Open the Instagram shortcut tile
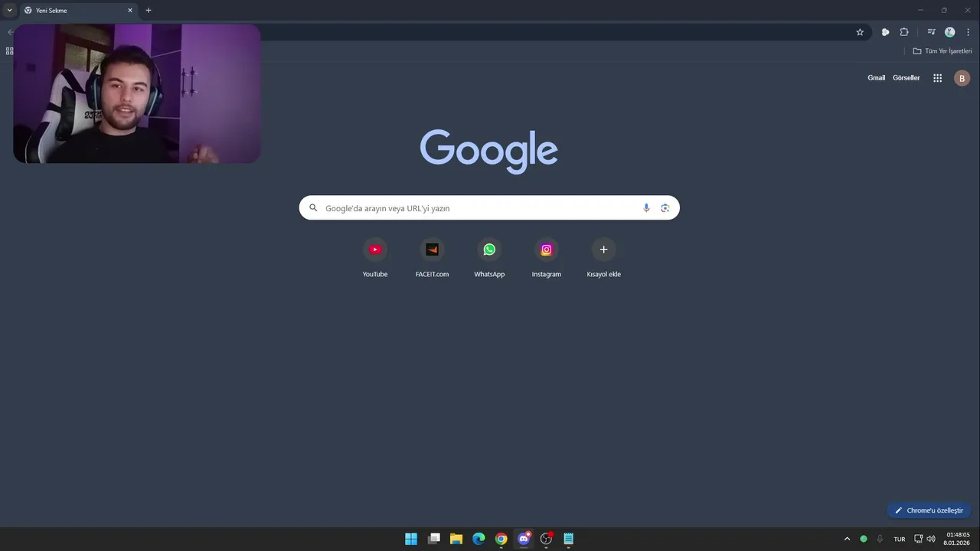Viewport: 980px width, 551px height. [x=547, y=258]
